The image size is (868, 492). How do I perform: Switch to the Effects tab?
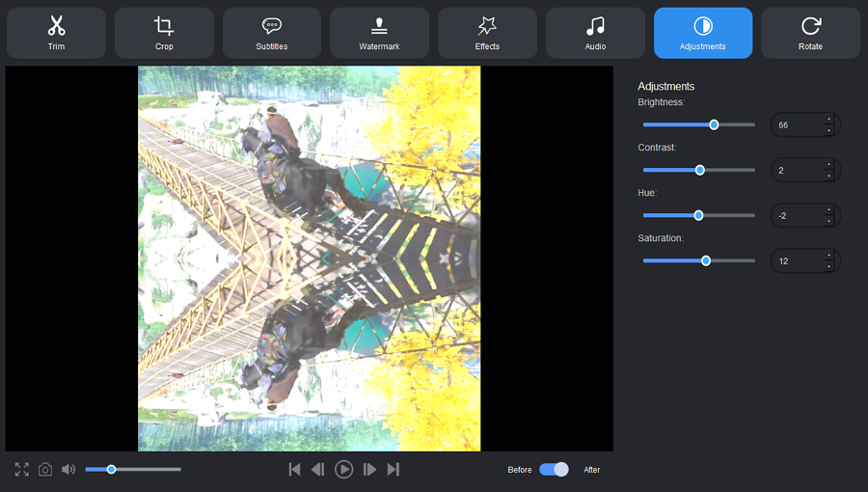[x=487, y=33]
